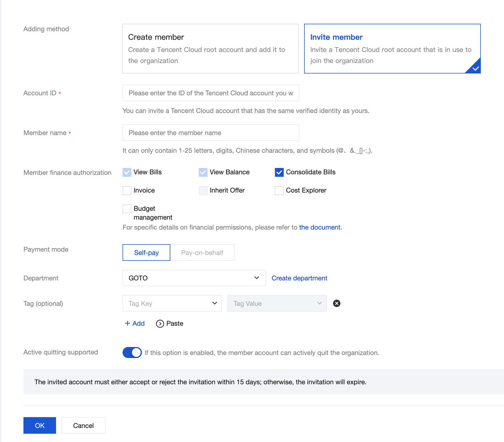Click the tag row remove (X) icon
Screen dimensions: 504x442
tap(336, 303)
